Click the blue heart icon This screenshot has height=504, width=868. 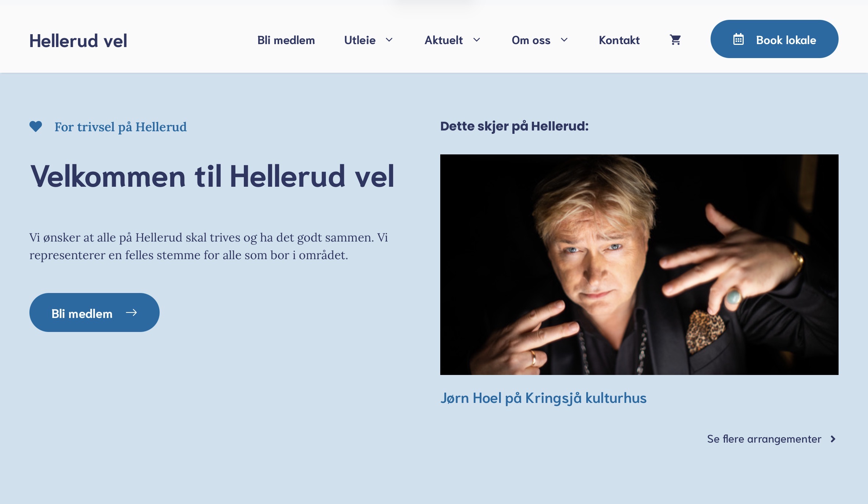(36, 126)
